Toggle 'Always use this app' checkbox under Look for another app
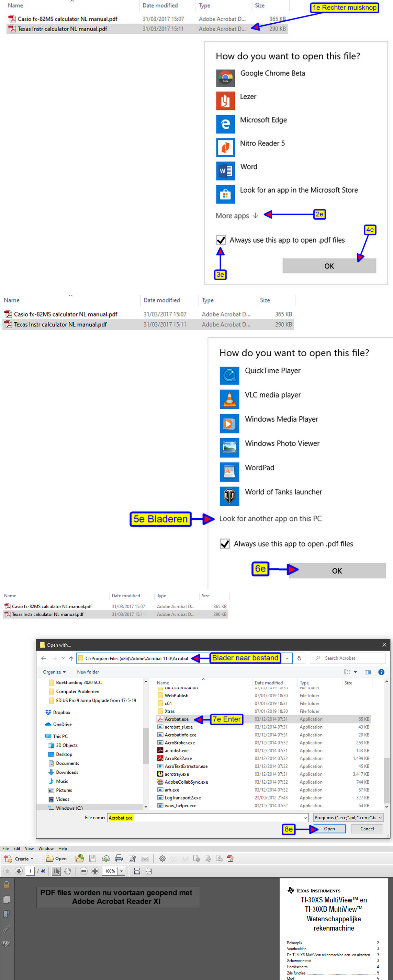Screen dimensions: 393x980 pyautogui.click(x=225, y=544)
